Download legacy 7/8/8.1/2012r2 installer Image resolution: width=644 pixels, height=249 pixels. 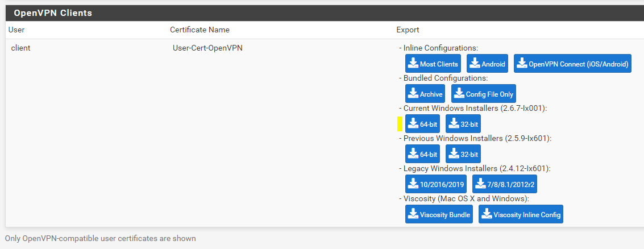point(505,184)
